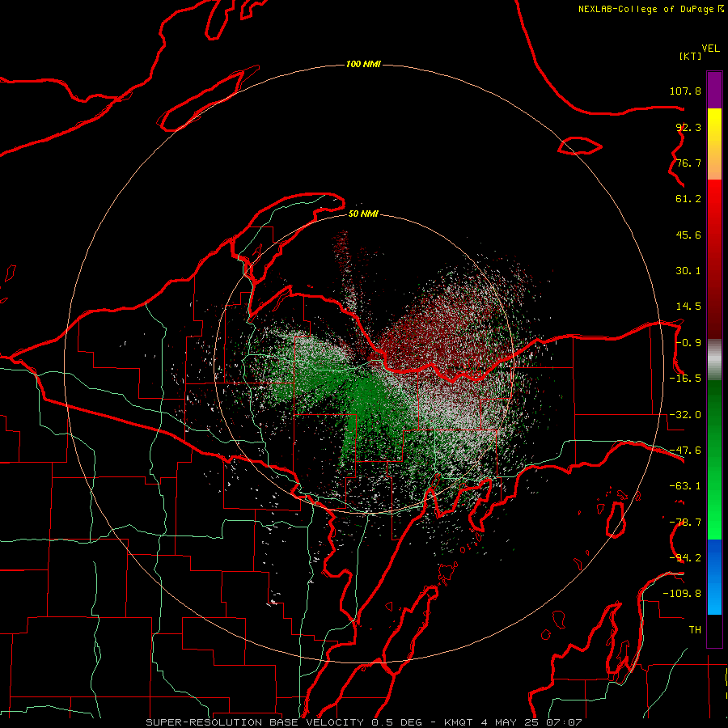Pick the gray near-zero color bar segment
Viewport: 728px width, 728px height.
(714, 360)
